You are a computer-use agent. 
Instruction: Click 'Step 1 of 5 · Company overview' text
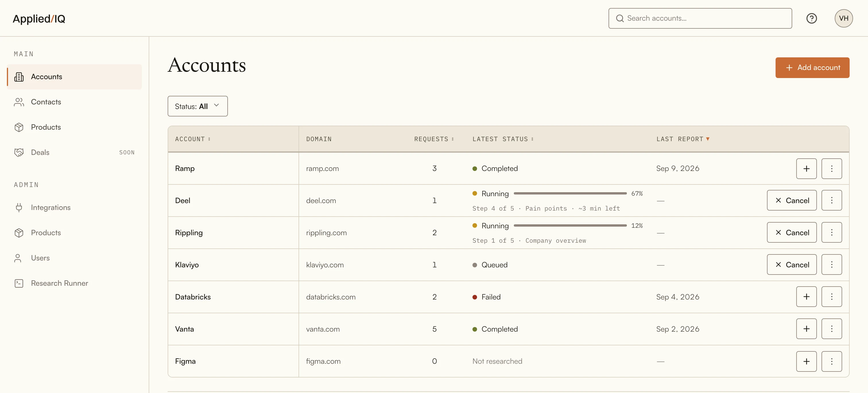pos(529,240)
